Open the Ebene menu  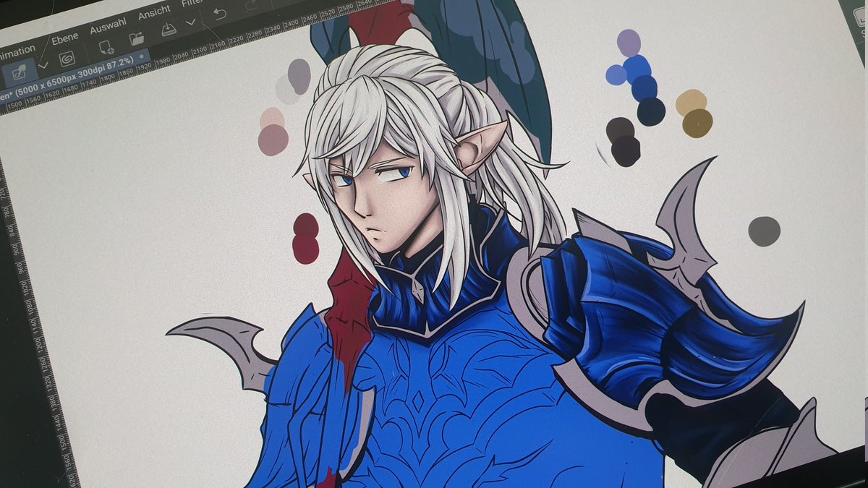pos(64,39)
